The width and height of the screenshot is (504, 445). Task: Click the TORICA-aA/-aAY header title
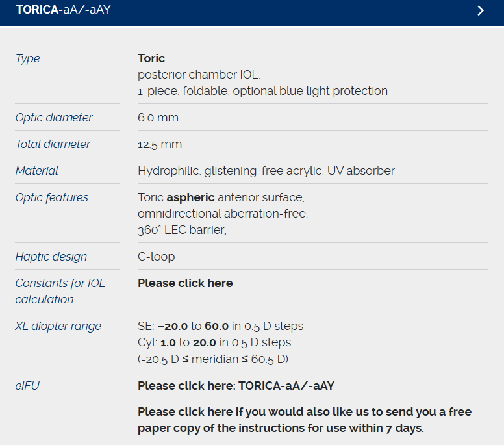pos(63,10)
